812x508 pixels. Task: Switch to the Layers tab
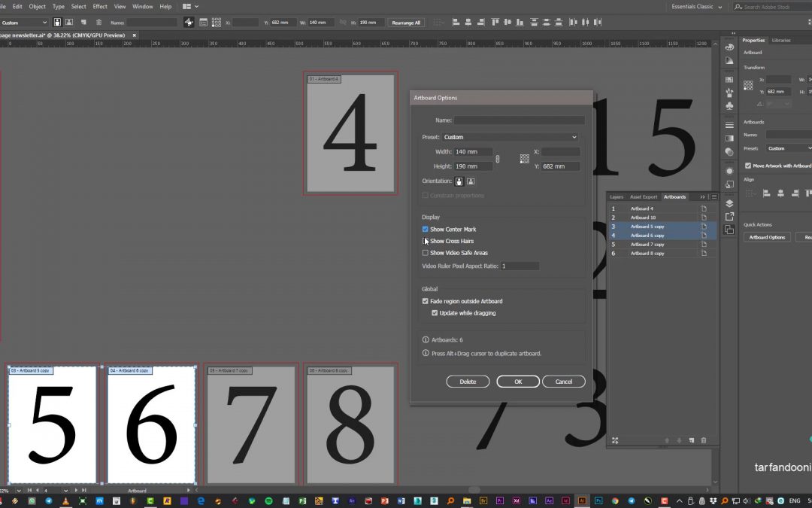coord(617,197)
